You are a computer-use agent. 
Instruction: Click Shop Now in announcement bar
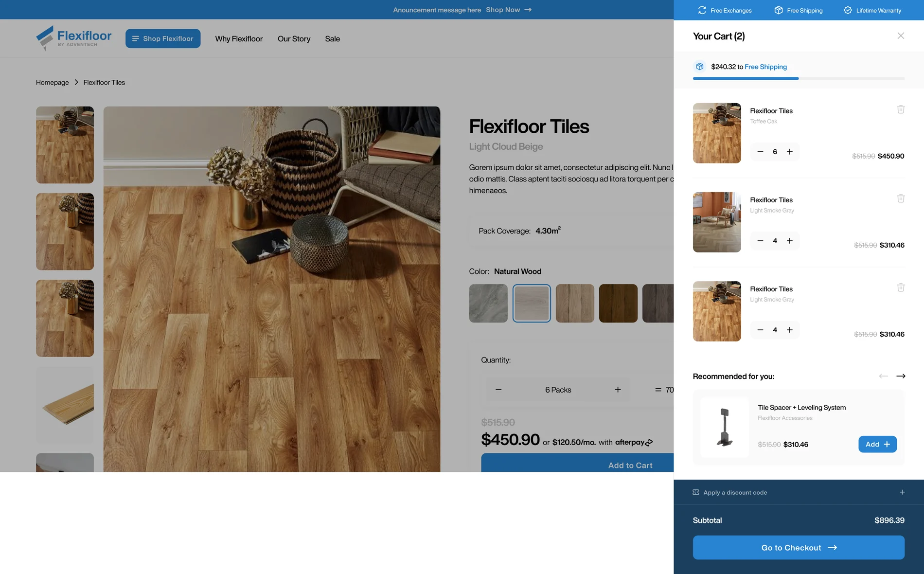tap(509, 10)
